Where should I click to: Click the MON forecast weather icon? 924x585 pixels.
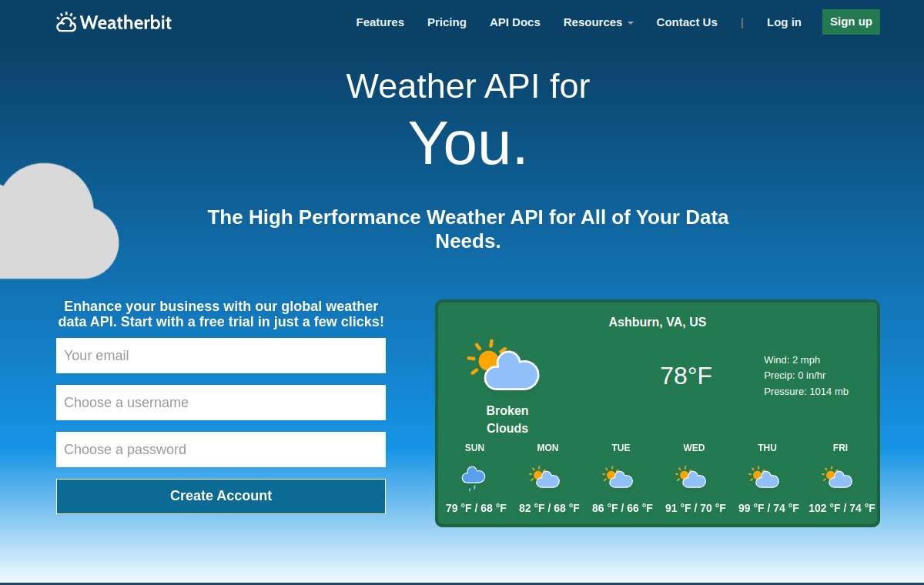point(545,477)
